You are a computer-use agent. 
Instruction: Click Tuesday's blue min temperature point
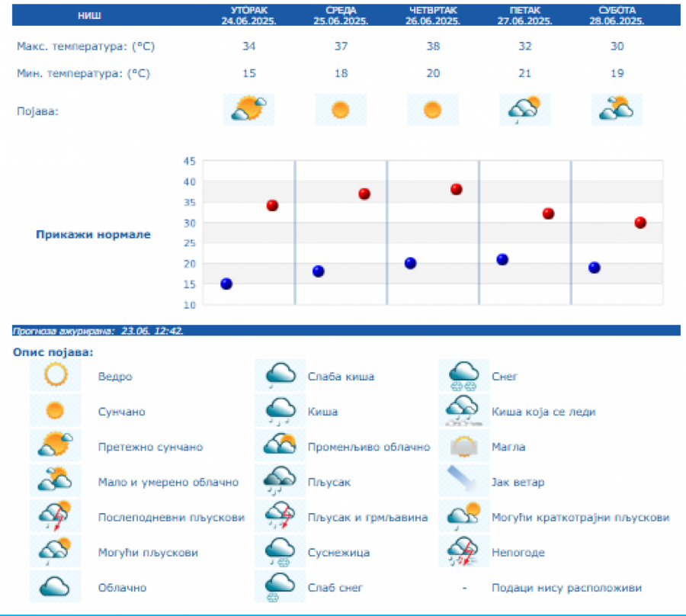tap(226, 284)
